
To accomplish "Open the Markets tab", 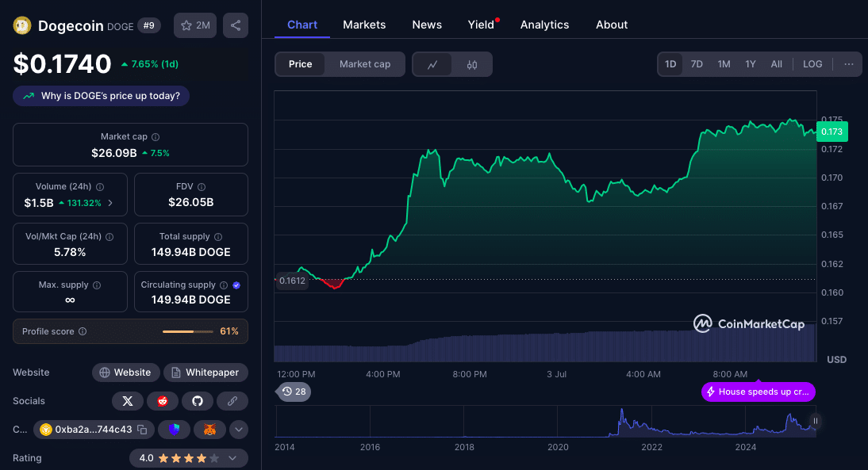I will 364,25.
